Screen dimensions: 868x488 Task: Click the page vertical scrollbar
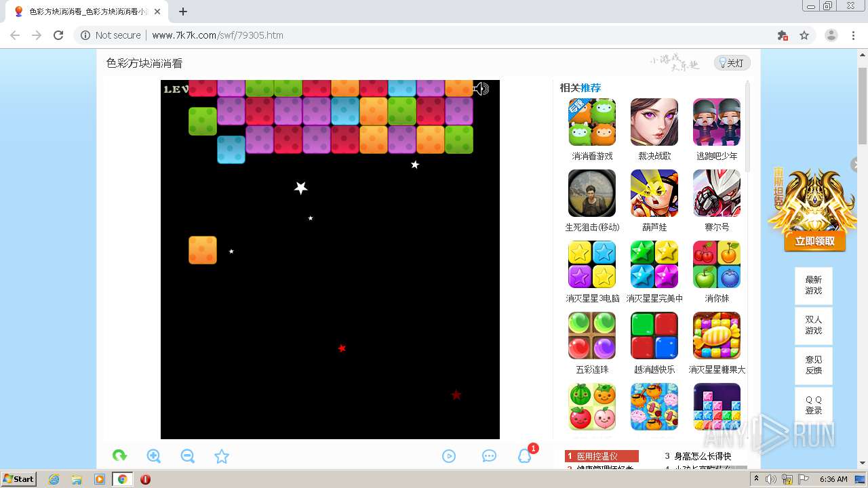(x=862, y=106)
